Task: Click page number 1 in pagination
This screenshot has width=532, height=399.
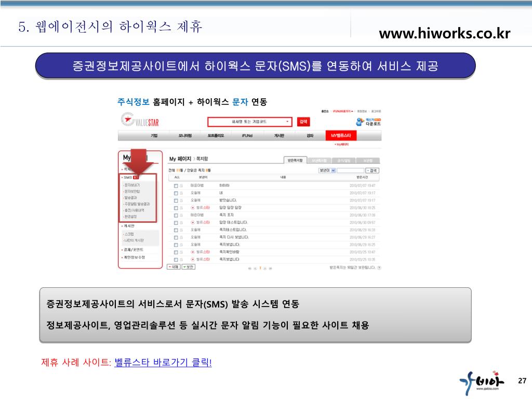Action: coord(260,268)
